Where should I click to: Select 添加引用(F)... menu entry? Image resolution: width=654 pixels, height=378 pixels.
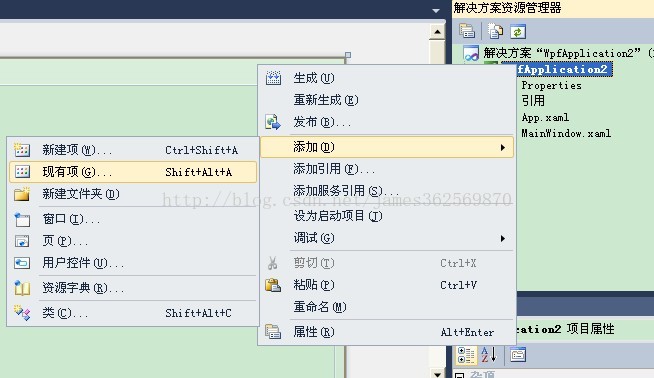[387, 169]
